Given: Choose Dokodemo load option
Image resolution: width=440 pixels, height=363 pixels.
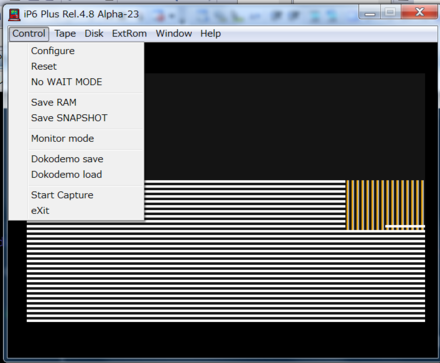Looking at the screenshot, I should [x=77, y=175].
